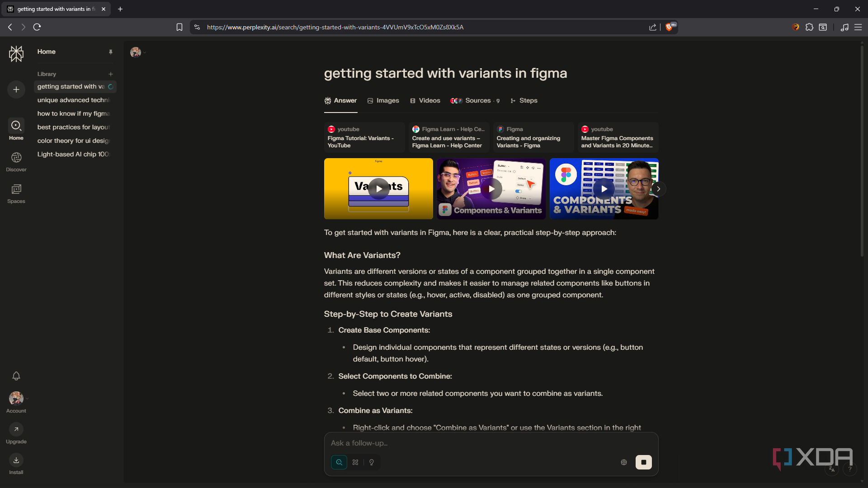
Task: Choose AI model chip icon
Action: click(624, 462)
